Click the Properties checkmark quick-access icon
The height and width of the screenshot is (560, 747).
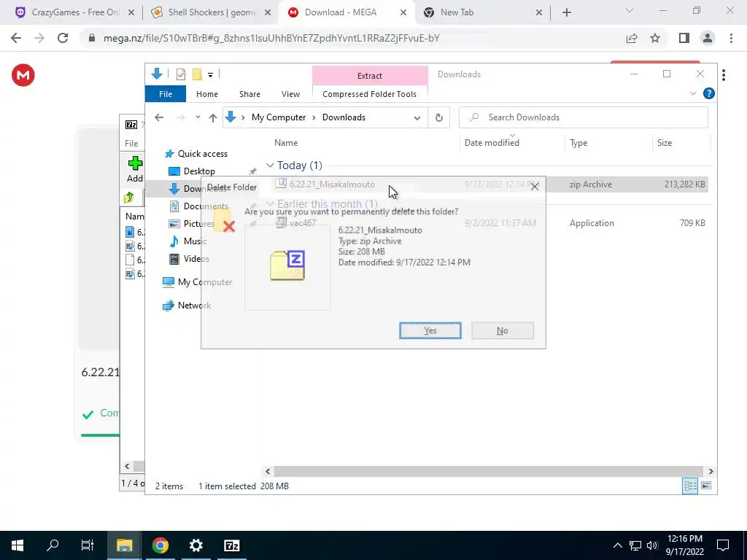click(x=181, y=74)
